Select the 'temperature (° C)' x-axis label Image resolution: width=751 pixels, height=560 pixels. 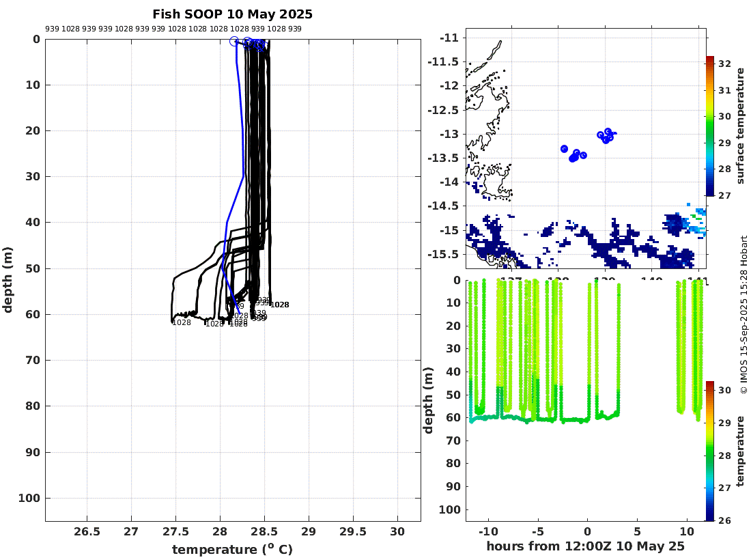tap(232, 549)
